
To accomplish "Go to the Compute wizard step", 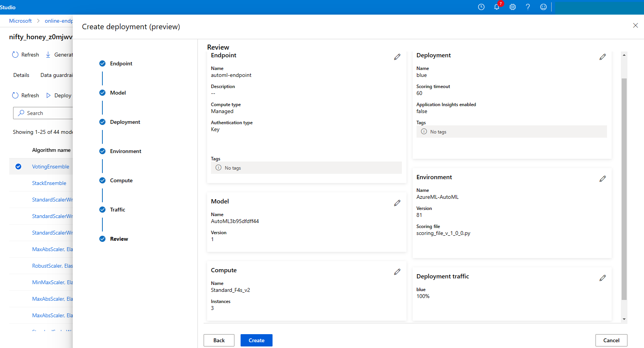I will click(x=121, y=180).
